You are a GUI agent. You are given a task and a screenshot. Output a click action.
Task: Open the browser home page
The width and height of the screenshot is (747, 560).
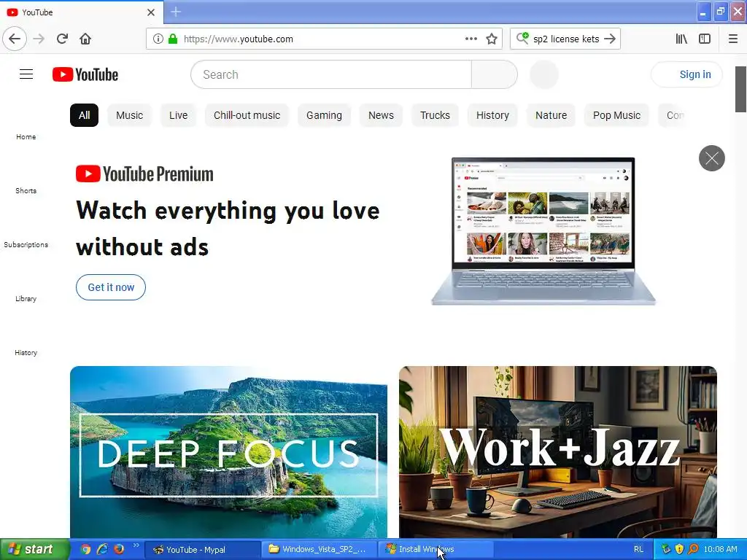click(85, 39)
